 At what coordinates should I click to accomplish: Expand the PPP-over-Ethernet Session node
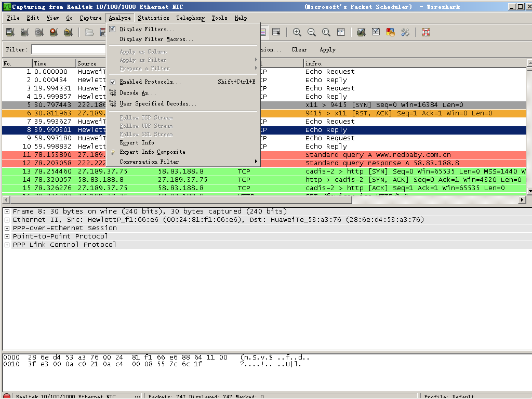coord(7,228)
